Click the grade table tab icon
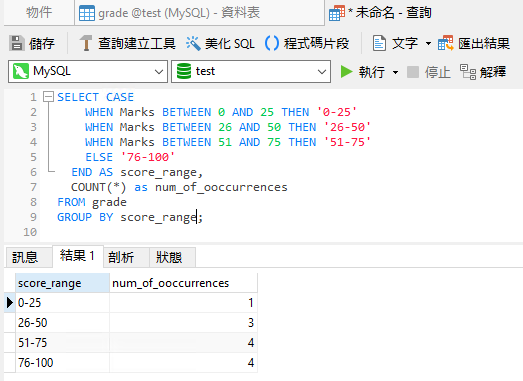Screen dimensions: 523x381 [x=87, y=13]
